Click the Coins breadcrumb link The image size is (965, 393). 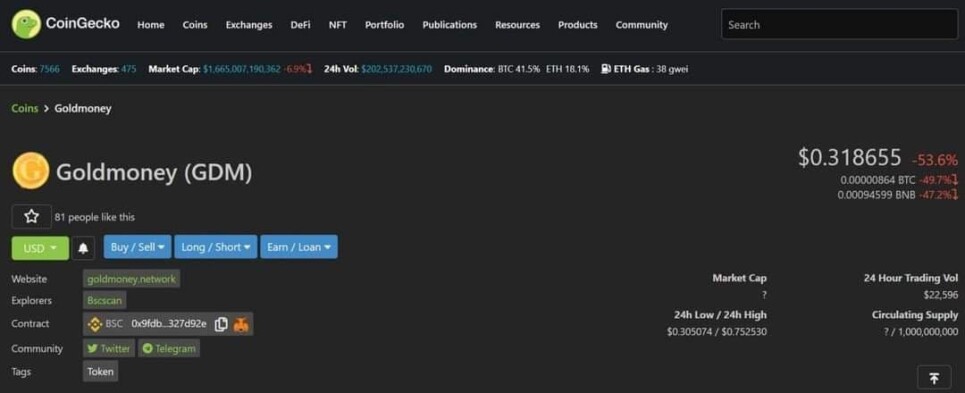pos(25,109)
